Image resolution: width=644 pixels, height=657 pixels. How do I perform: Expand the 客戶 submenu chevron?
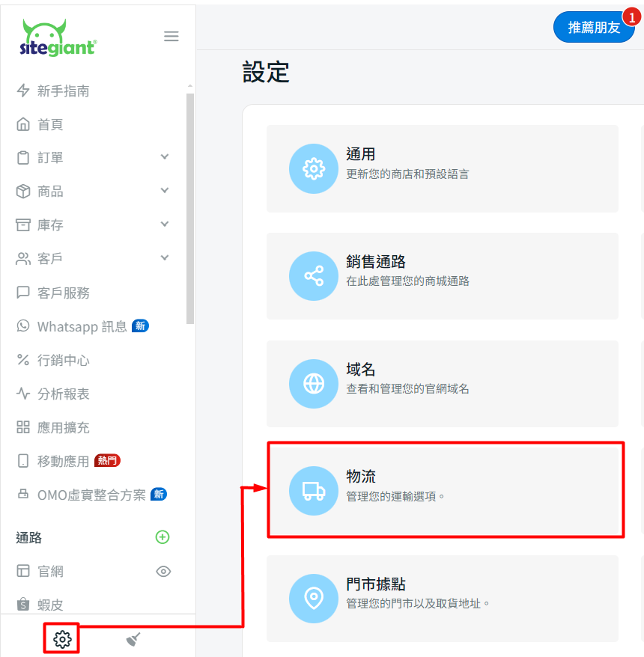click(164, 257)
